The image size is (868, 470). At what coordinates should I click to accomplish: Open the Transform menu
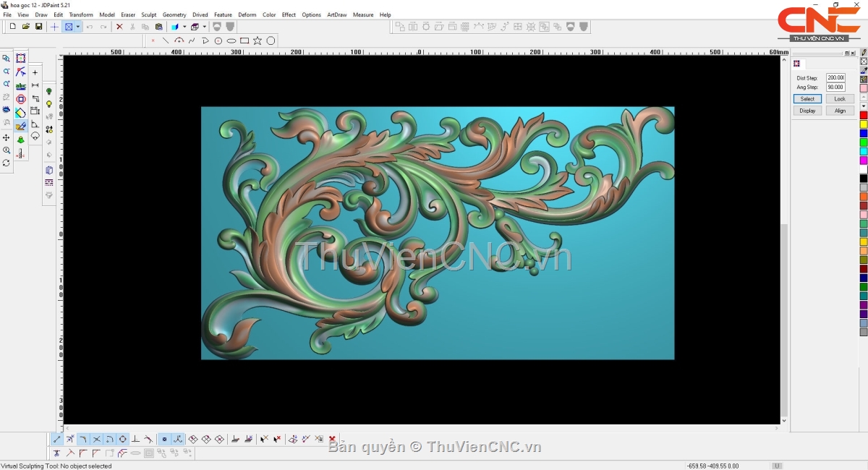[81, 14]
